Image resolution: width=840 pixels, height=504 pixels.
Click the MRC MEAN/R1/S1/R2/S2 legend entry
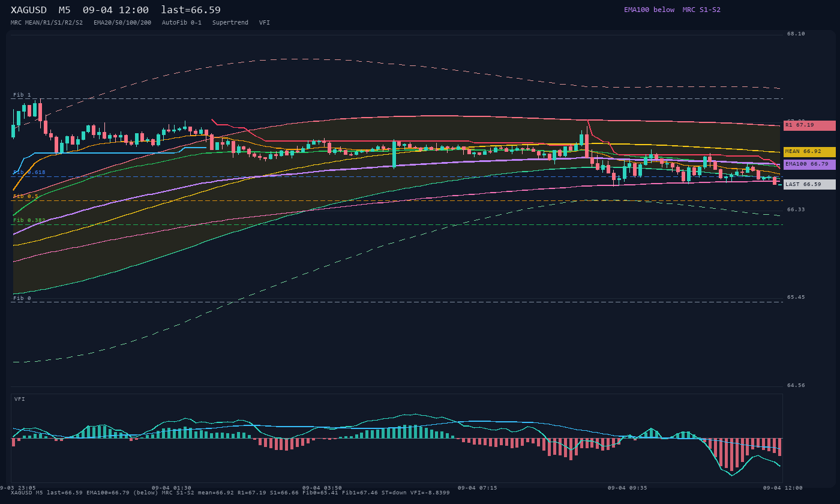(x=47, y=23)
